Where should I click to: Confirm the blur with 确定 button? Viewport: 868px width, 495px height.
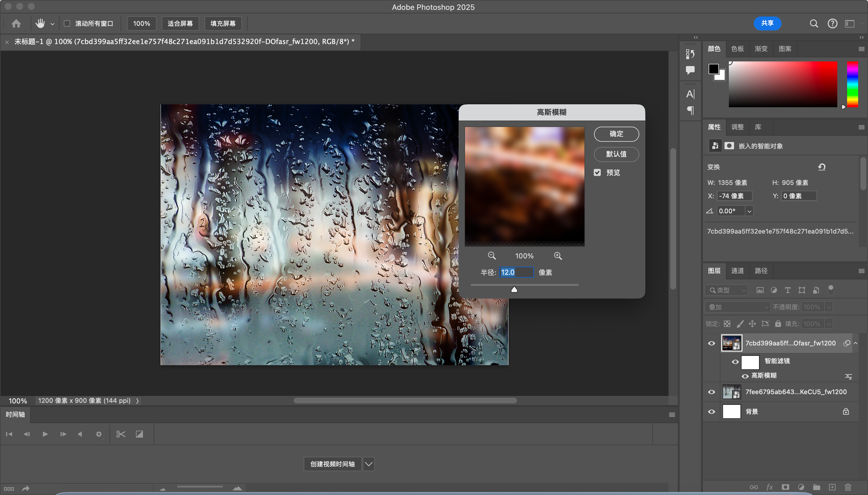pyautogui.click(x=616, y=134)
